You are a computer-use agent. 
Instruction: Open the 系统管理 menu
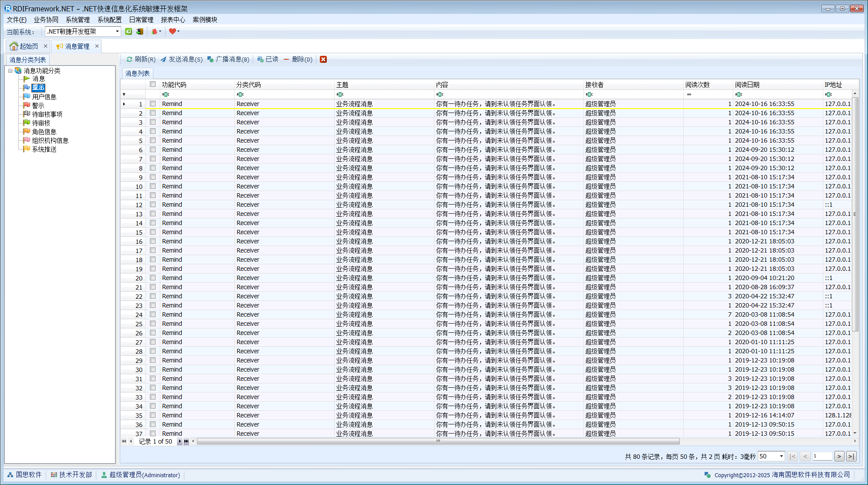78,20
